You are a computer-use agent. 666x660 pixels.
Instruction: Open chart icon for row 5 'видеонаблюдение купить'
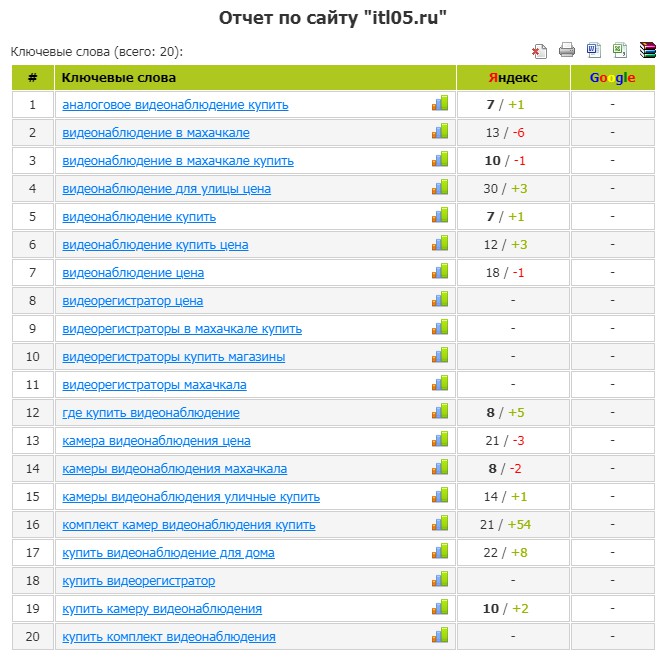(x=440, y=215)
